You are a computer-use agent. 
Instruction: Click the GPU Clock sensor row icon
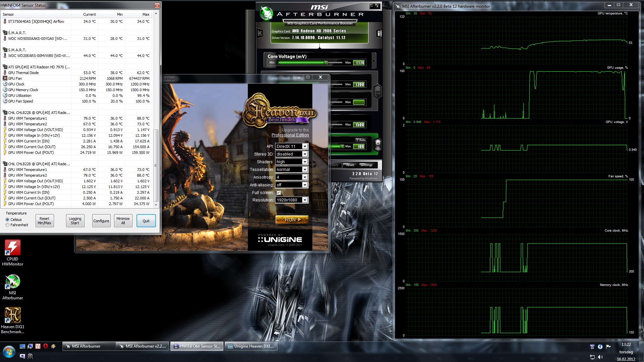(x=5, y=84)
